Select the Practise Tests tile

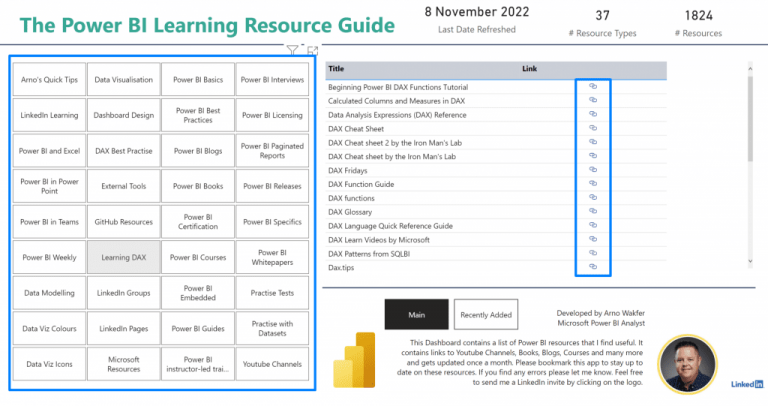point(272,293)
